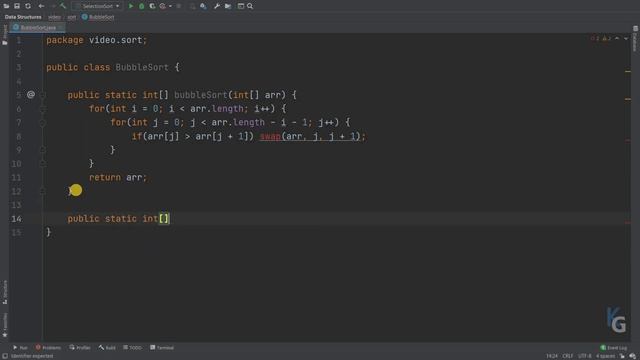Click the fold end marker on line 12
This screenshot has width=640, height=360.
click(42, 191)
